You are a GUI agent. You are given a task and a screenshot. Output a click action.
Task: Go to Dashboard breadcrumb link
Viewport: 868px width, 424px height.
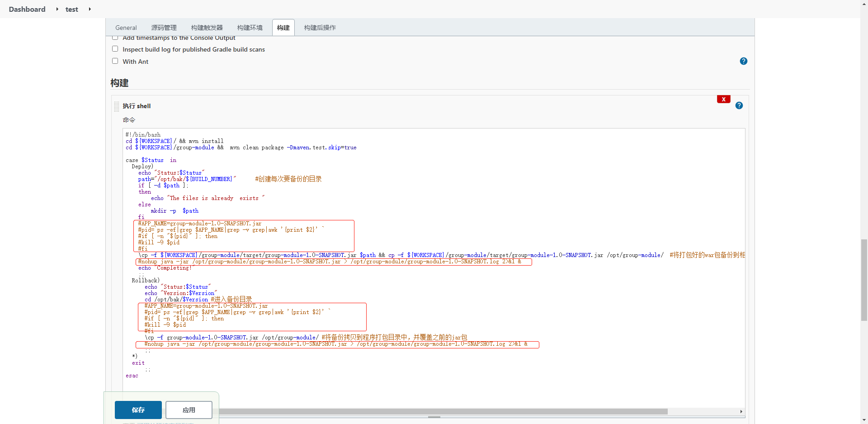pos(27,9)
